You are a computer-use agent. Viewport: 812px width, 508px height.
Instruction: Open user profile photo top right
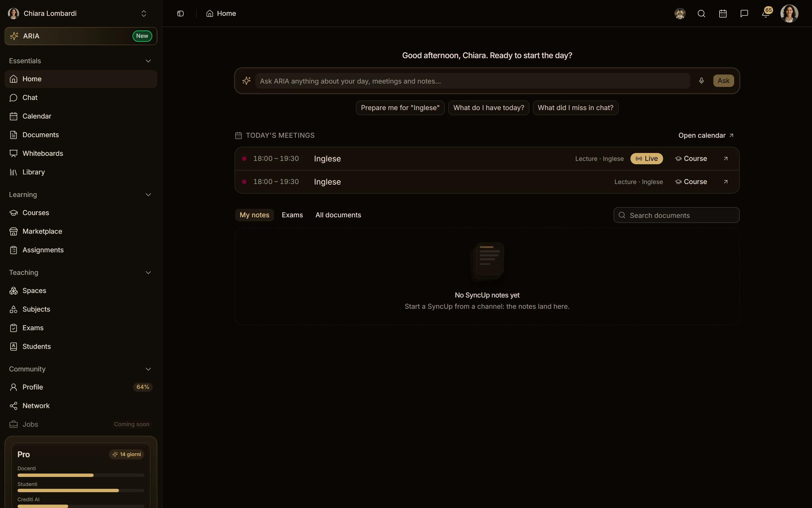789,14
